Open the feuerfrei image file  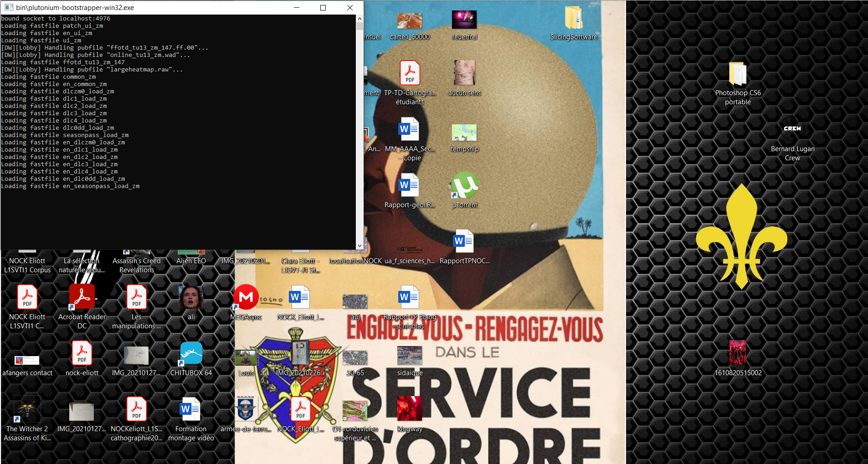tap(464, 20)
